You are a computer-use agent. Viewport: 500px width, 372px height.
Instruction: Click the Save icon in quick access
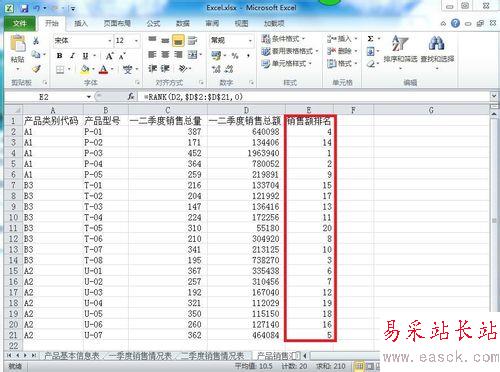[24, 8]
